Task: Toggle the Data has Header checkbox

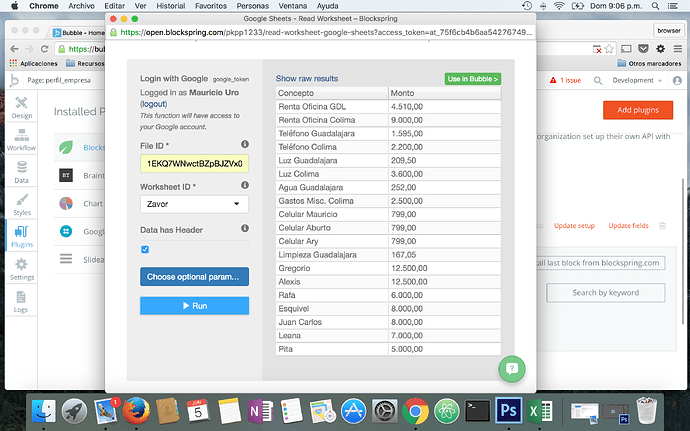Action: (x=145, y=249)
